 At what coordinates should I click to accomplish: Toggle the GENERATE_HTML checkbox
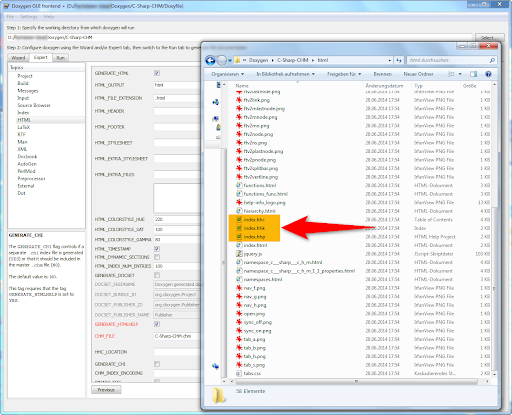157,73
